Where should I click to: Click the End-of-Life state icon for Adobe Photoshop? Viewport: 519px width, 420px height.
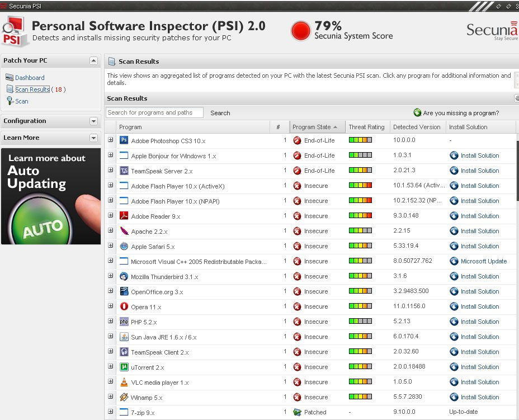[x=297, y=140]
